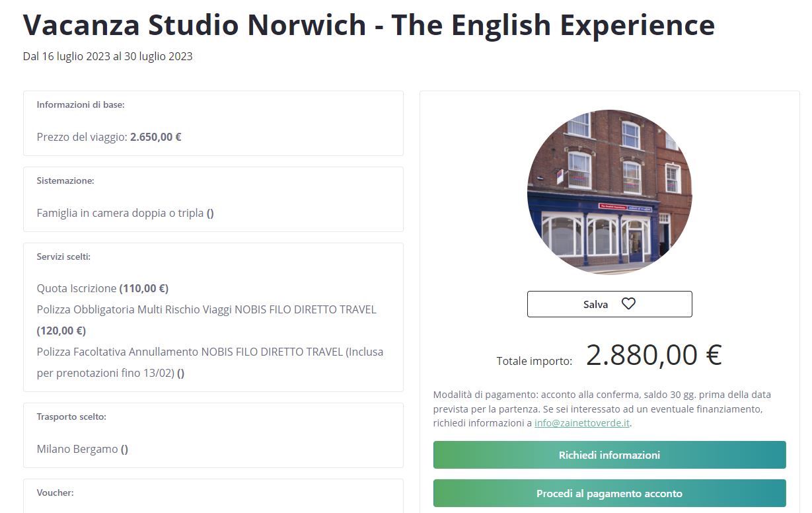Select the Polizza Obbligatoria Multi Rischio entry
Viewport: 812px width, 513px height.
point(206,309)
